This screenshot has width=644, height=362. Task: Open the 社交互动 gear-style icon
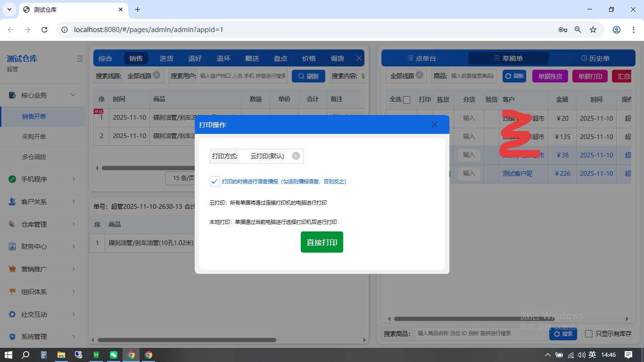[12, 314]
